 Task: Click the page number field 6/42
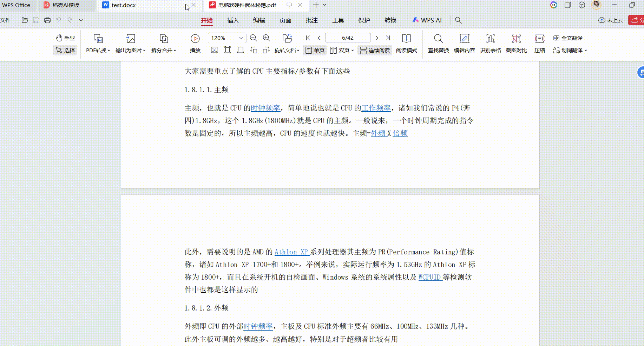point(348,38)
